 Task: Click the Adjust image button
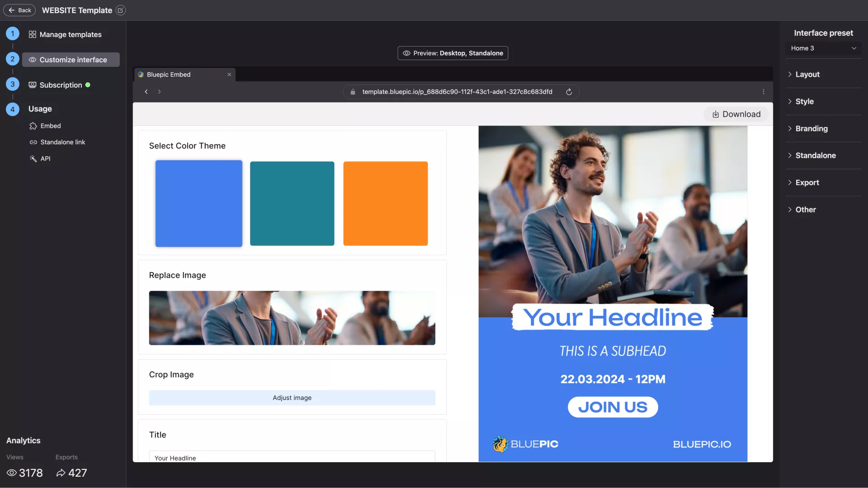292,398
